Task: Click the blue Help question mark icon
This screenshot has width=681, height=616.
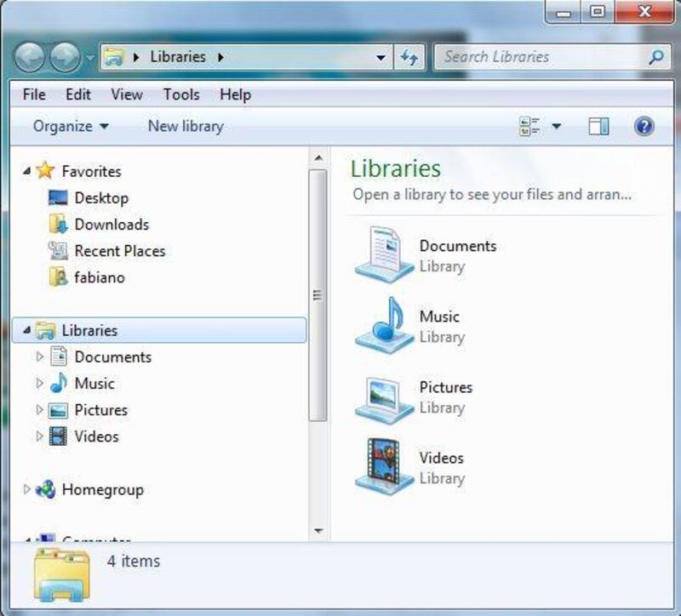Action: tap(644, 127)
